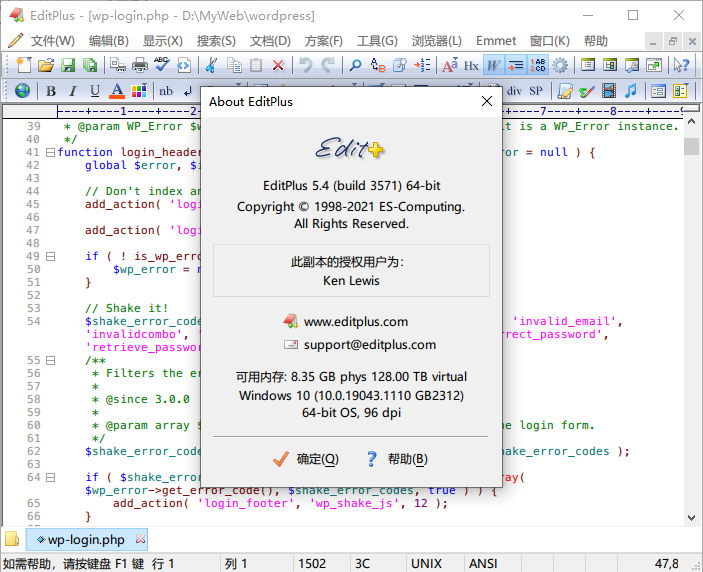Close the About EditPlus dialog

[487, 101]
